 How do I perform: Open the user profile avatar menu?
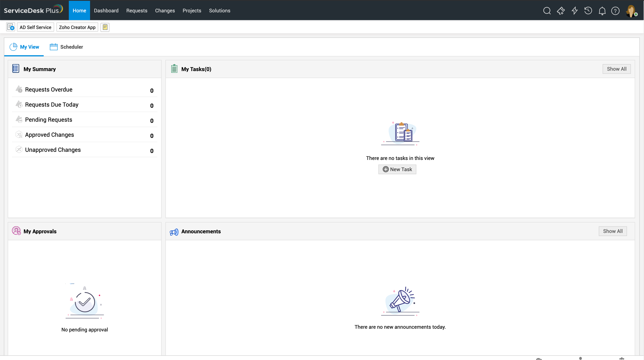point(631,11)
